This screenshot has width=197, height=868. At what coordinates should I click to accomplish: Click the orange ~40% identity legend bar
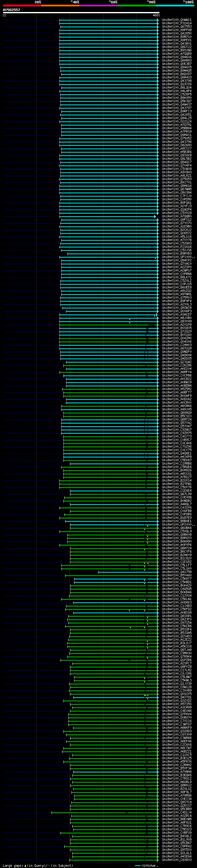[x=60, y=6]
